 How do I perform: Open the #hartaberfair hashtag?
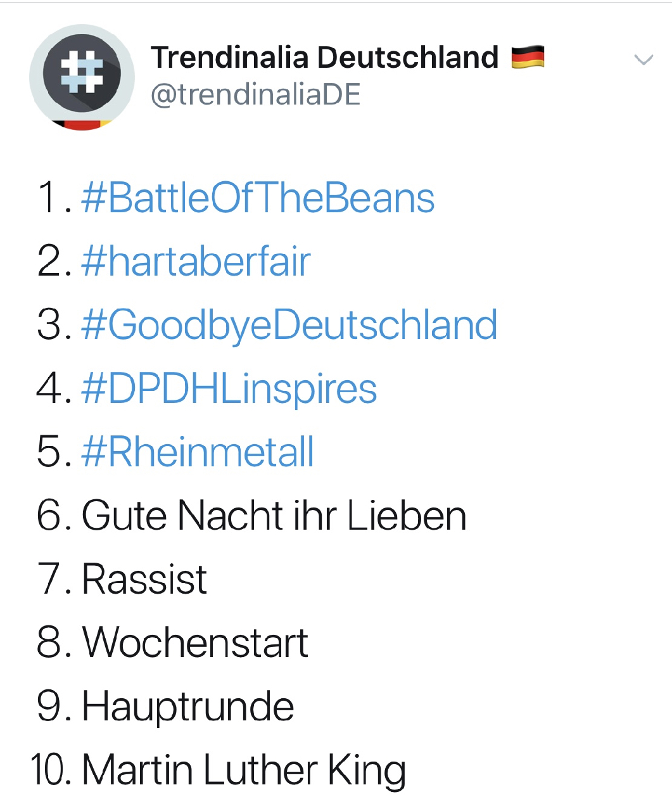pos(196,261)
